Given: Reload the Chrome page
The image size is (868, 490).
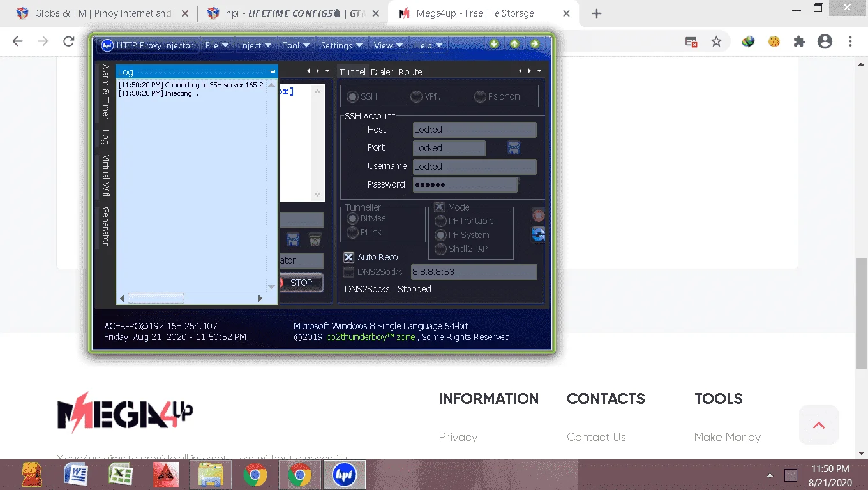Looking at the screenshot, I should pyautogui.click(x=68, y=41).
